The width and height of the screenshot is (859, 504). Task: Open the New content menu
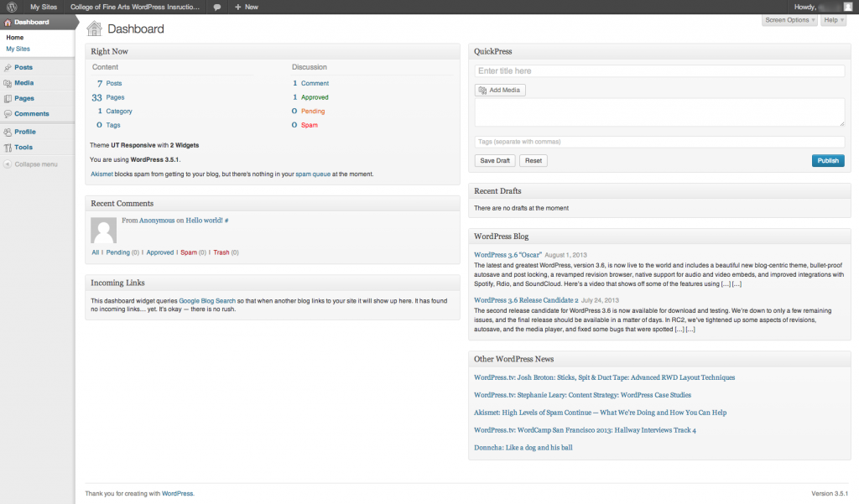[246, 7]
